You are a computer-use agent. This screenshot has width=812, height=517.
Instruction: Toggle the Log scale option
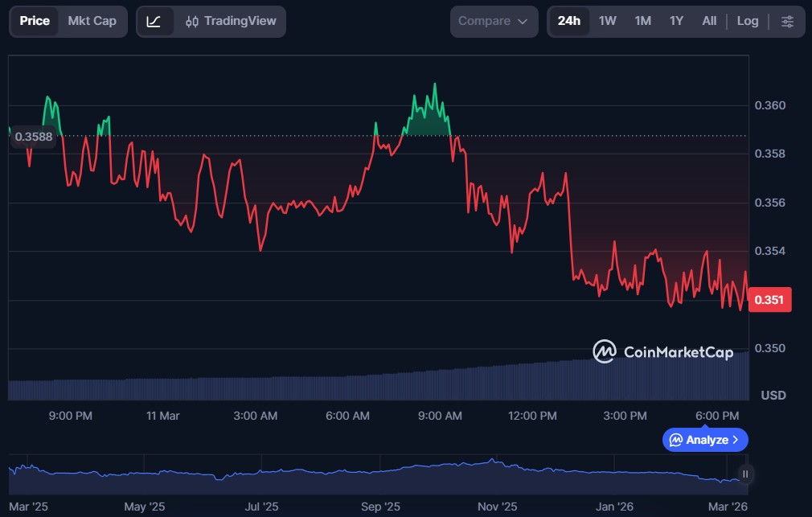(747, 21)
